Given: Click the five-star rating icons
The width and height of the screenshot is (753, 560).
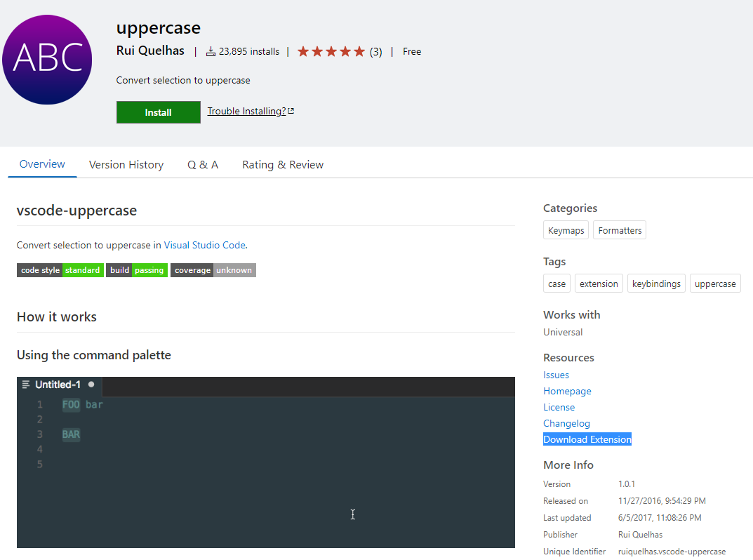Looking at the screenshot, I should [x=331, y=51].
